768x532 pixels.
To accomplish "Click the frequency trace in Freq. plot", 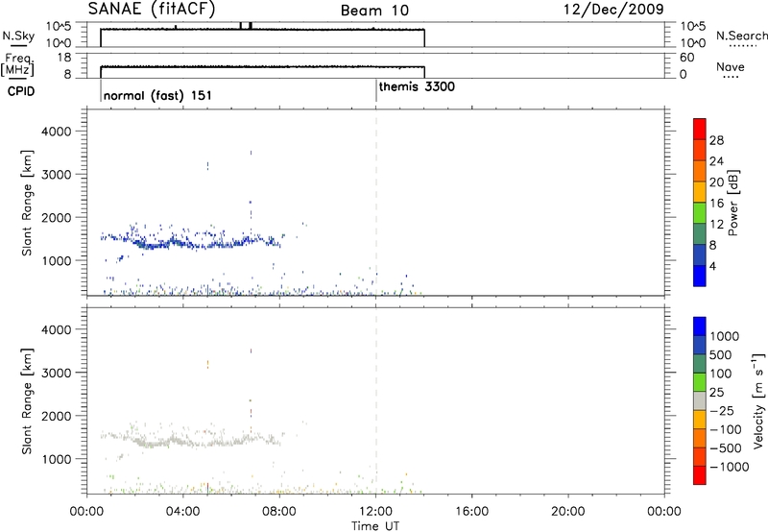I will 262,66.
